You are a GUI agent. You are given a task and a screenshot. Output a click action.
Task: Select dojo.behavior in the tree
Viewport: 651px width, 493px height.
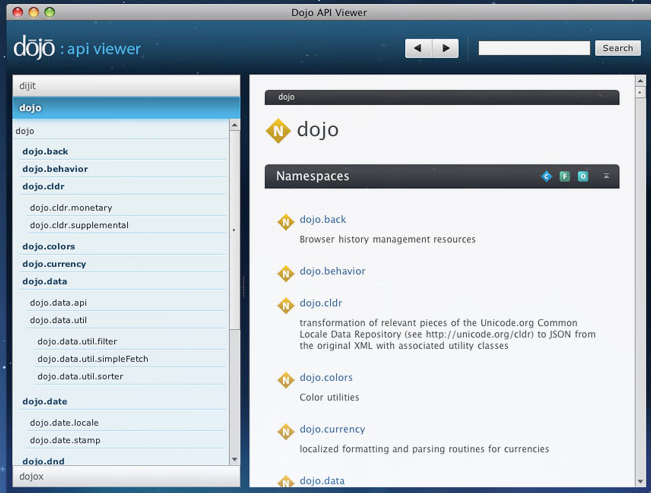click(123, 169)
